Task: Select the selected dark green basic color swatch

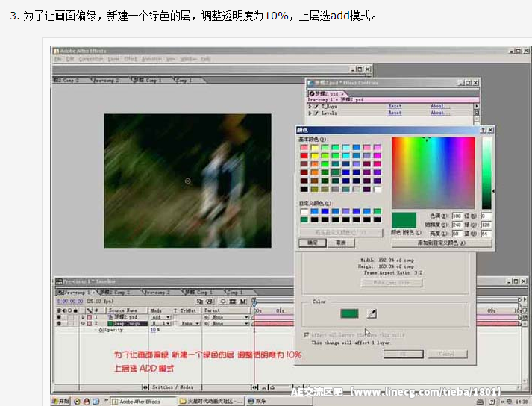Action: click(336, 172)
